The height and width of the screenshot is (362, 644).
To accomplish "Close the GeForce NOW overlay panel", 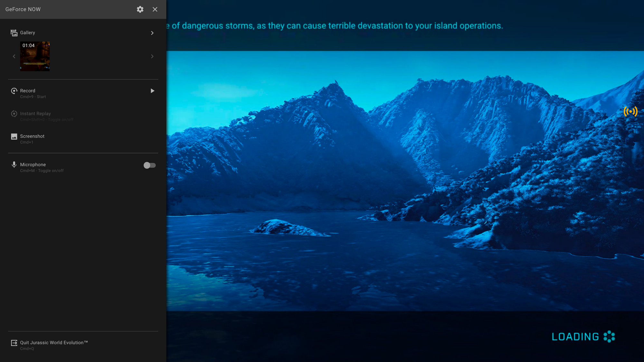I will pyautogui.click(x=155, y=9).
